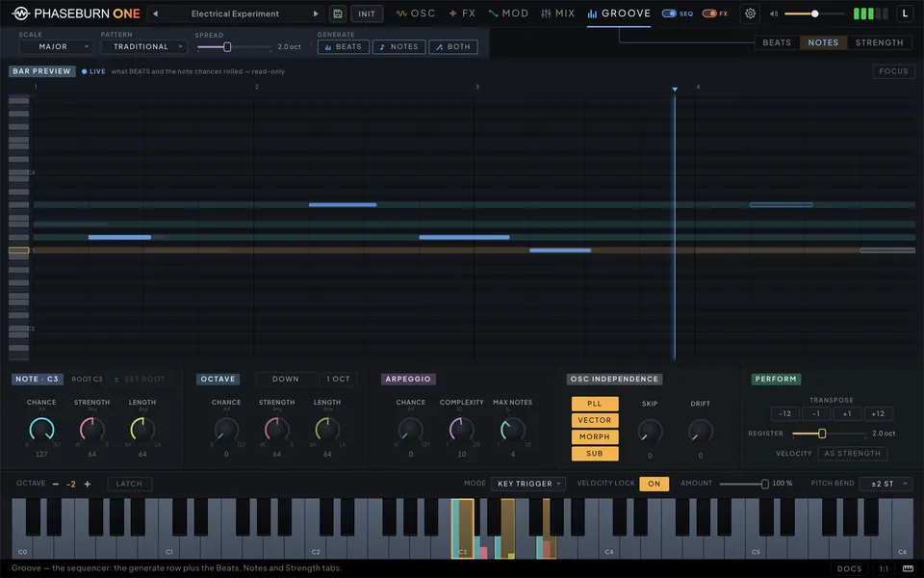Click the Octave Length knob
Viewport: 924px width, 578px height.
pos(327,430)
